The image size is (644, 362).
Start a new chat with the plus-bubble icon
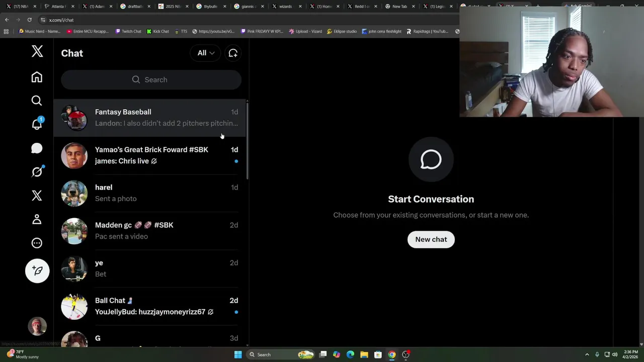(233, 53)
